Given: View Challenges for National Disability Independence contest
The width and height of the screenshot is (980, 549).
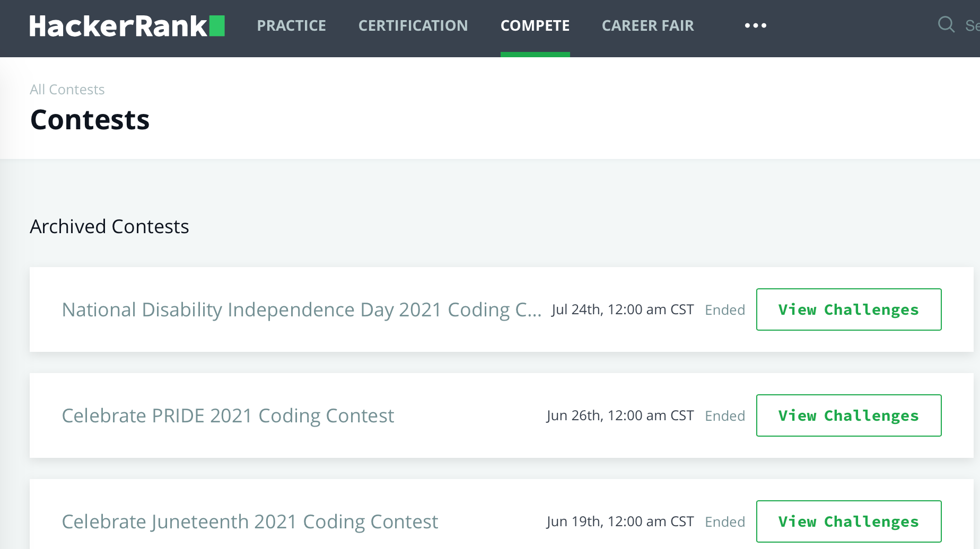Looking at the screenshot, I should [848, 309].
